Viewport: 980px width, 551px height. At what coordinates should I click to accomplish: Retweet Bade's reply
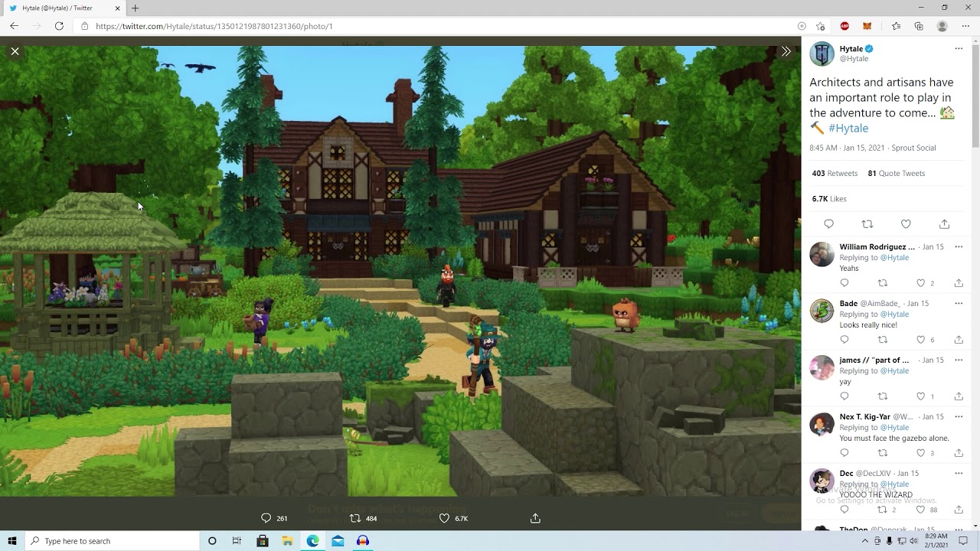(883, 340)
